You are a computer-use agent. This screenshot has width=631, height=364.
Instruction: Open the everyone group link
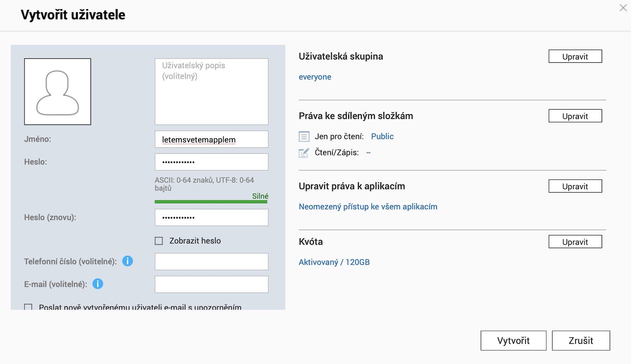pos(315,77)
